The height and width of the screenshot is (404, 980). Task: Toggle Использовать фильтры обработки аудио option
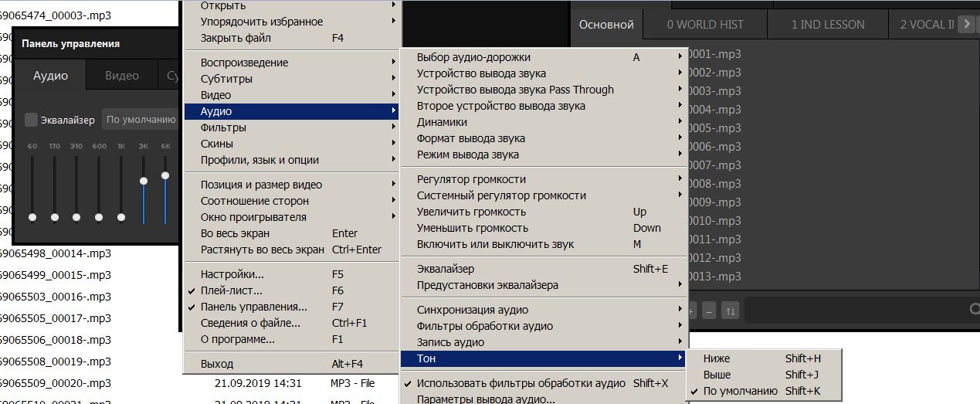(521, 383)
